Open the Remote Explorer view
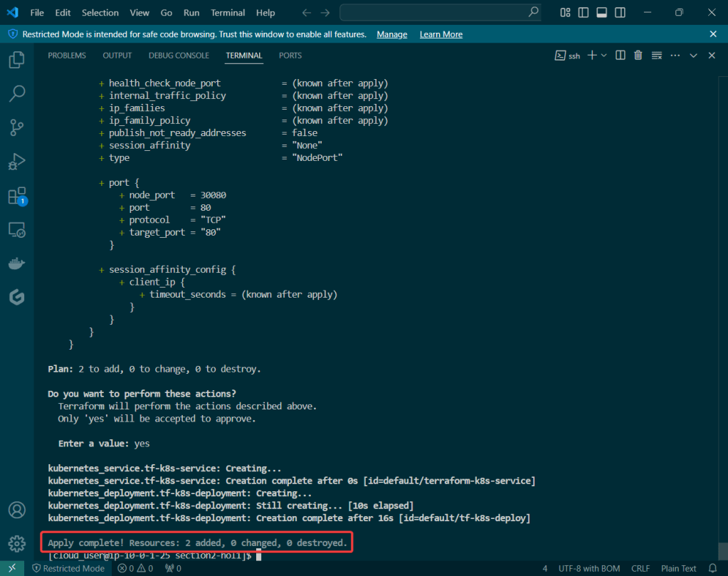 click(16, 230)
